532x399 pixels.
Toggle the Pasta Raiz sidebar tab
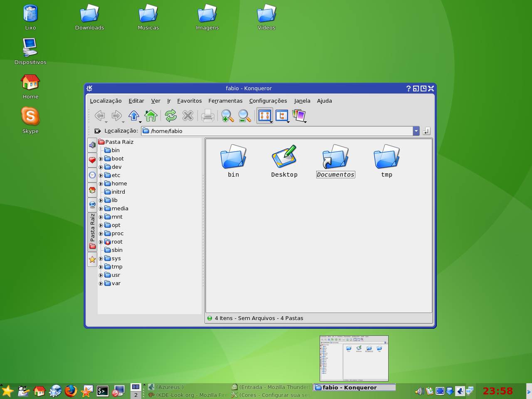(92, 232)
